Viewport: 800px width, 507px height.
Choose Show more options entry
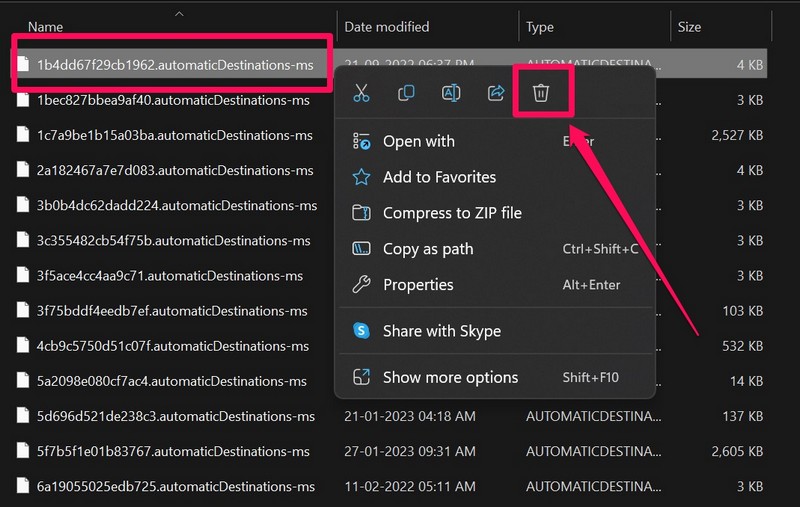coord(450,377)
